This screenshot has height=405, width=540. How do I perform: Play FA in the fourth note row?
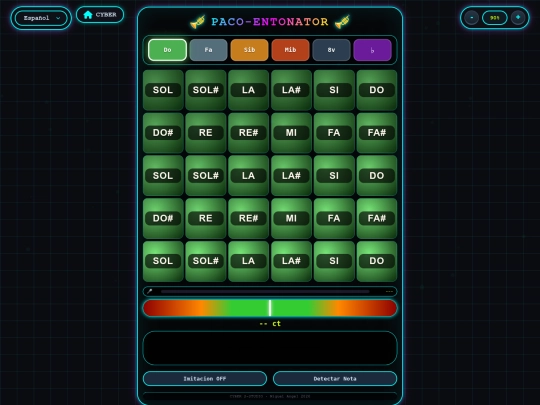click(x=334, y=218)
